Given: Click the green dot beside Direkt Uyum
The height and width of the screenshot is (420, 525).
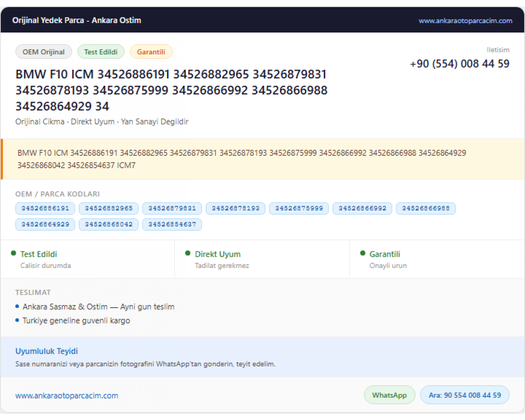Looking at the screenshot, I should point(188,253).
